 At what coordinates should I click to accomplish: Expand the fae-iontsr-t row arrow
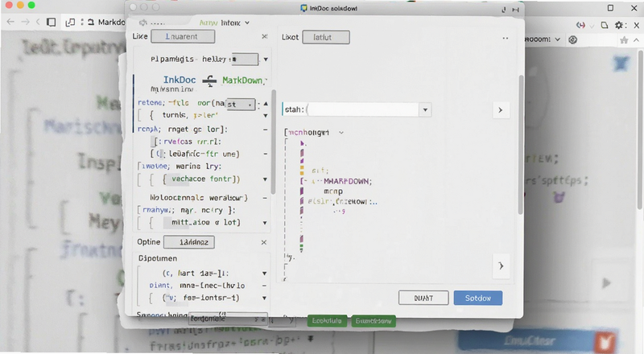coord(264,298)
